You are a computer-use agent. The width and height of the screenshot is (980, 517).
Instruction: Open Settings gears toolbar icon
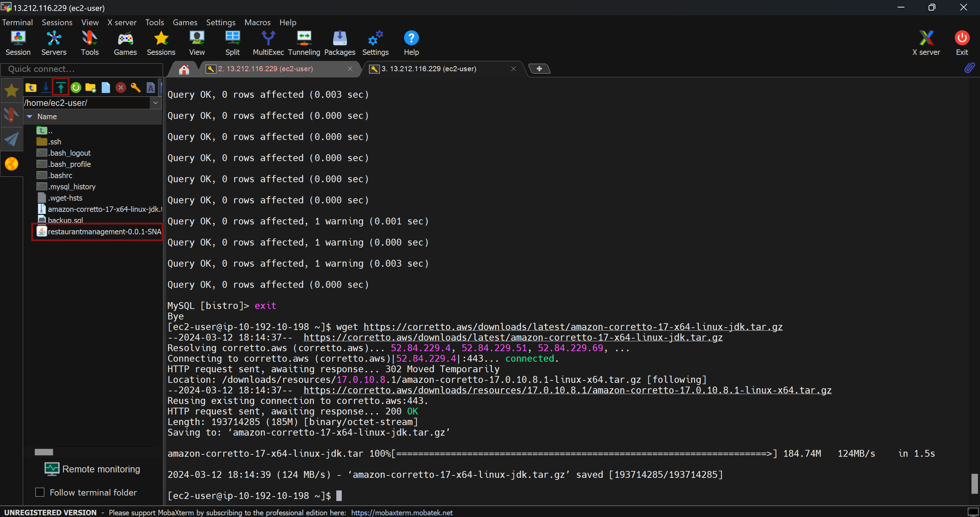tap(375, 43)
